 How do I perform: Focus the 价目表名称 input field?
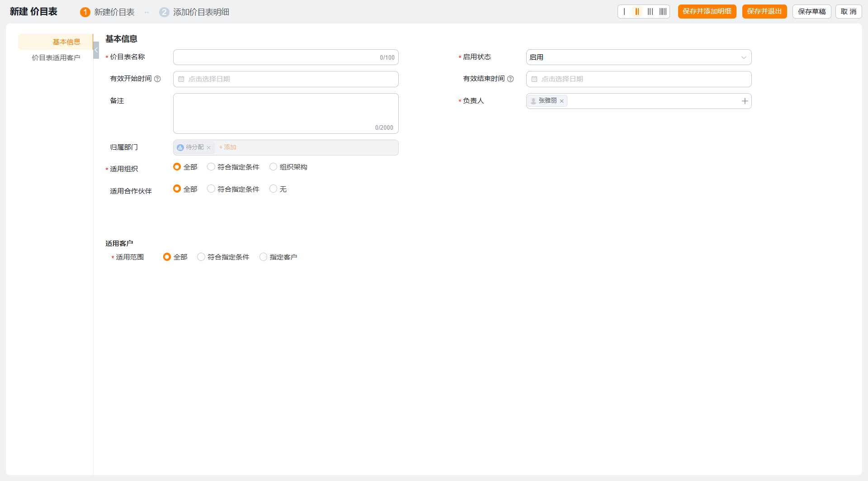pyautogui.click(x=286, y=57)
